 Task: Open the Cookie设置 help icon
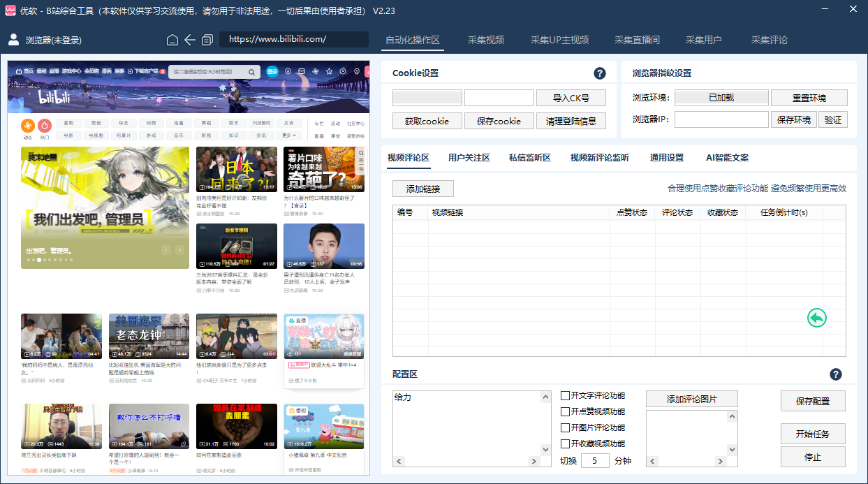pos(599,73)
